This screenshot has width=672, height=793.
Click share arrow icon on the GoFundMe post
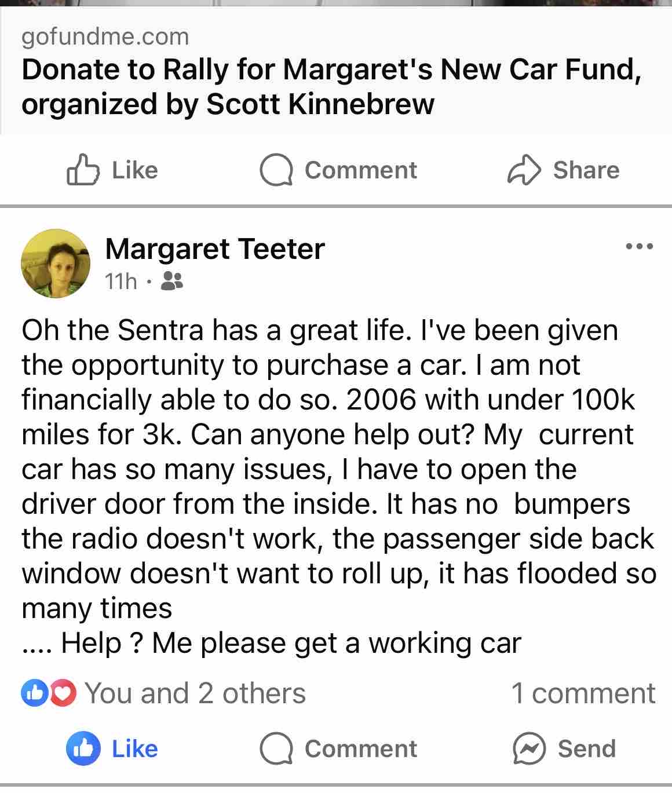coord(524,170)
